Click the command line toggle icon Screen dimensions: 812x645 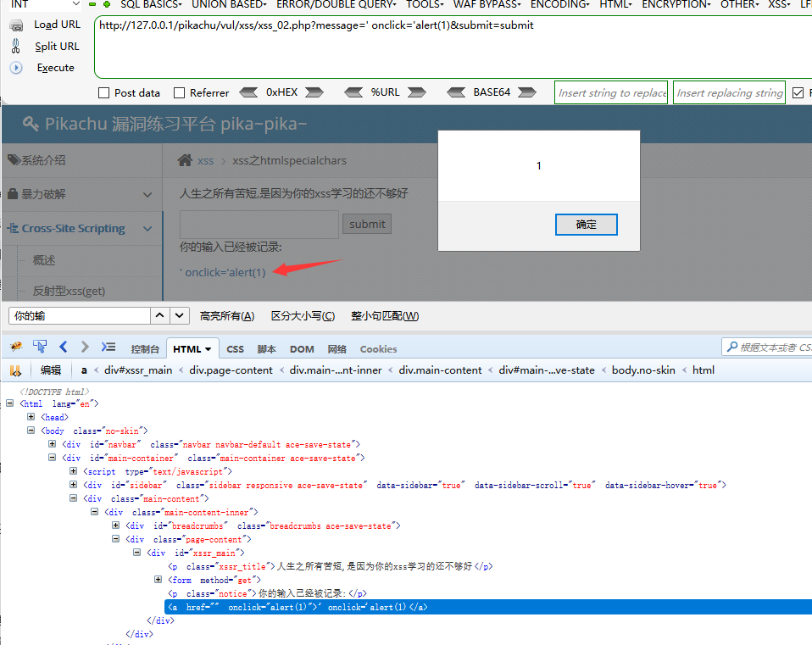[108, 347]
